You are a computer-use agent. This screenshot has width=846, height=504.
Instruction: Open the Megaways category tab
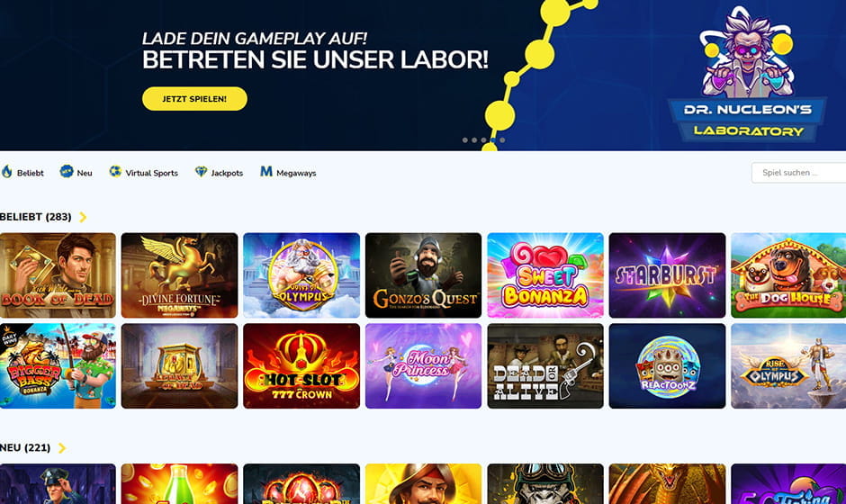coord(288,172)
